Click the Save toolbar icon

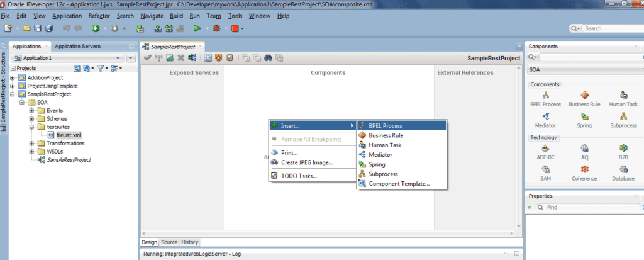tap(37, 28)
